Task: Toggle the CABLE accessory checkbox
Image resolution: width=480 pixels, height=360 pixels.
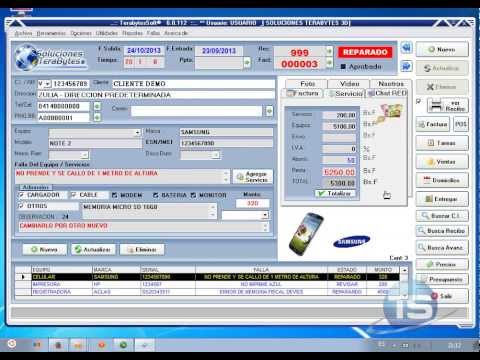Action: (74, 195)
